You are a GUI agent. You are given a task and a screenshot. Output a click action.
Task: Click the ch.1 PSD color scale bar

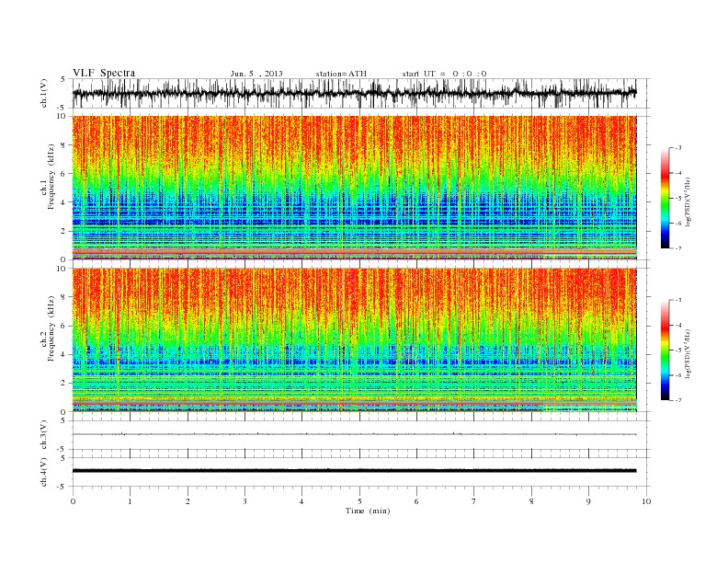(x=665, y=198)
